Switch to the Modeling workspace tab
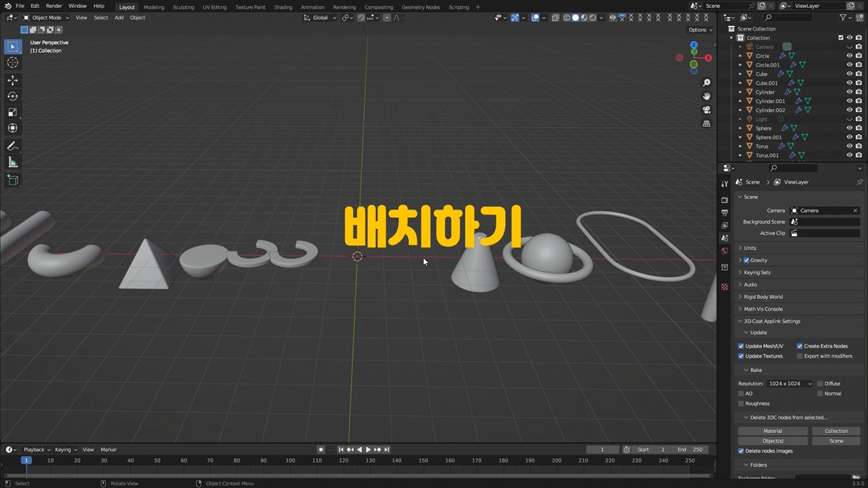Screen dimensions: 868x488 click(x=154, y=7)
